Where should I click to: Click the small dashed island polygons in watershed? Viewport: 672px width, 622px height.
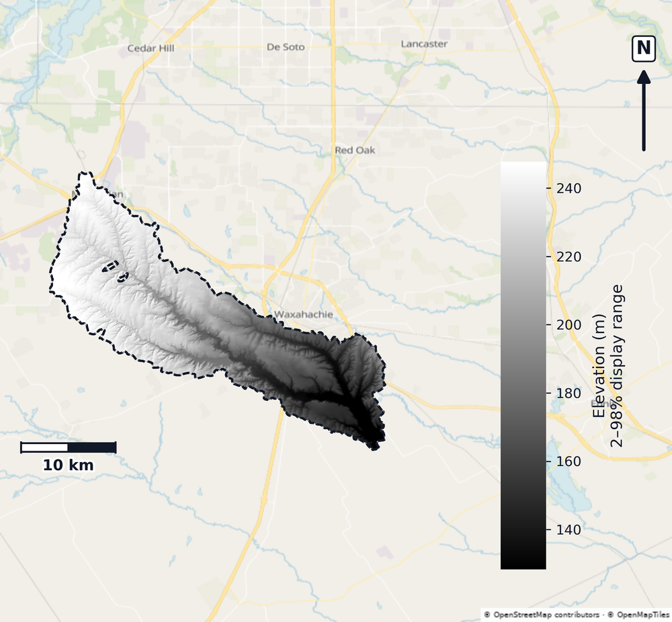(116, 272)
